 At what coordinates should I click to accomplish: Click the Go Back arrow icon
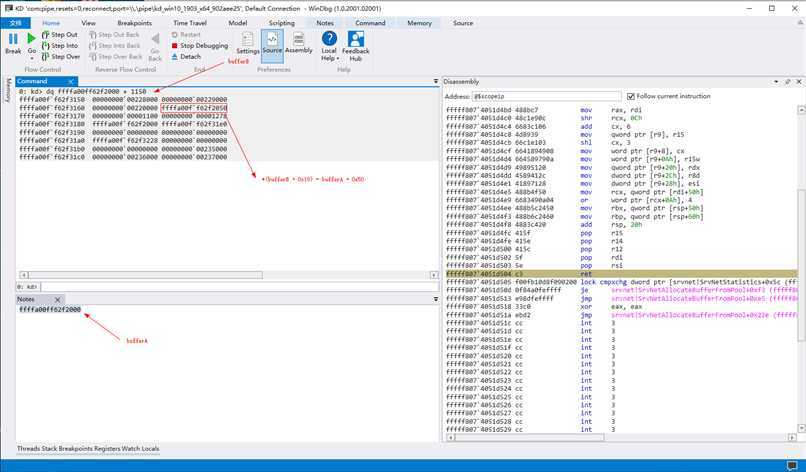(x=155, y=39)
